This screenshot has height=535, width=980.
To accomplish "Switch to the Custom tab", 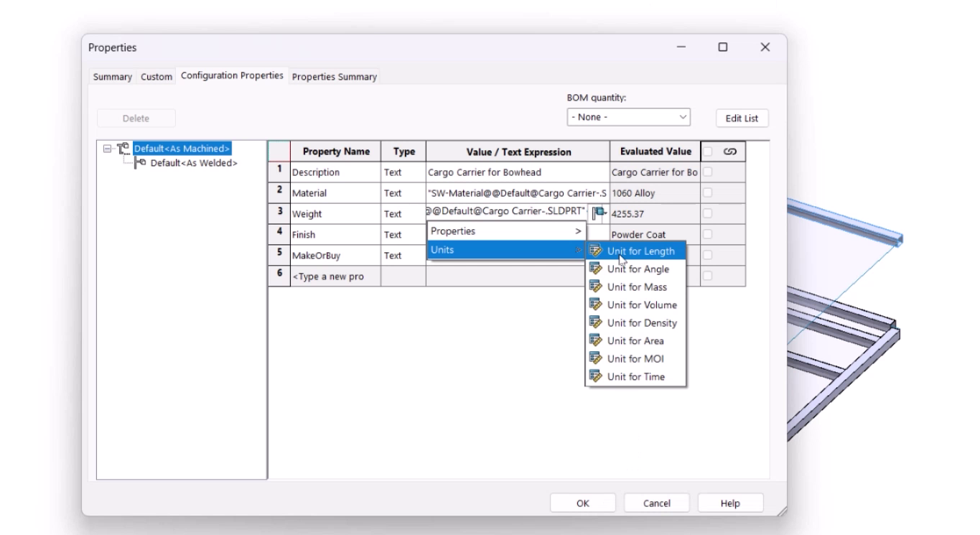I will tap(157, 77).
